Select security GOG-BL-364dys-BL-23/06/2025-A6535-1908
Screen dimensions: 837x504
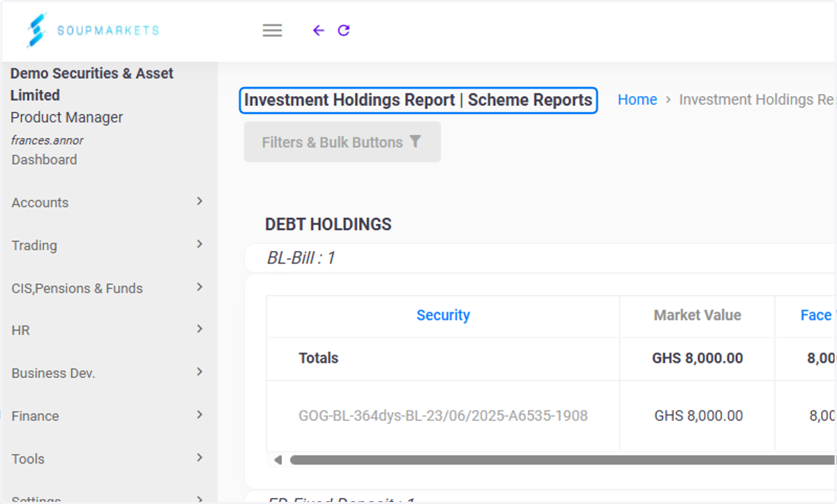[443, 416]
